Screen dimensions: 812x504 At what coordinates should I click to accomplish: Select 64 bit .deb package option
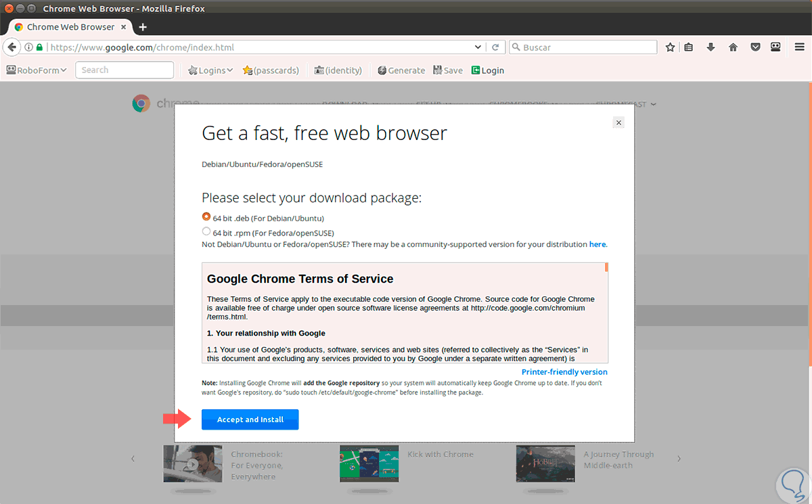206,217
